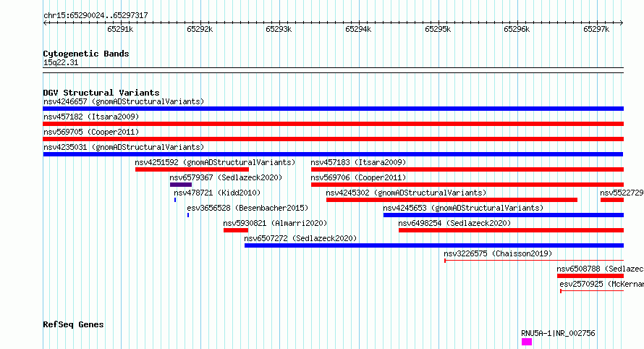Click the red bar under nsv6508788

tap(590, 276)
